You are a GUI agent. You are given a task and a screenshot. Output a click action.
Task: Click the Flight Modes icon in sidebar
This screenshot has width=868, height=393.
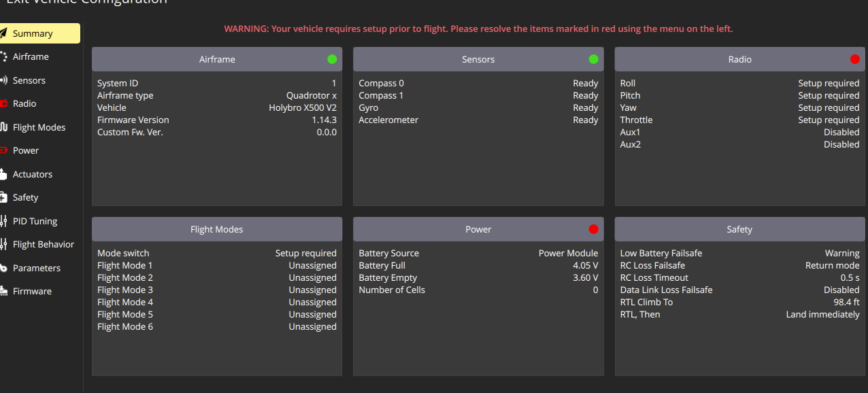point(3,127)
